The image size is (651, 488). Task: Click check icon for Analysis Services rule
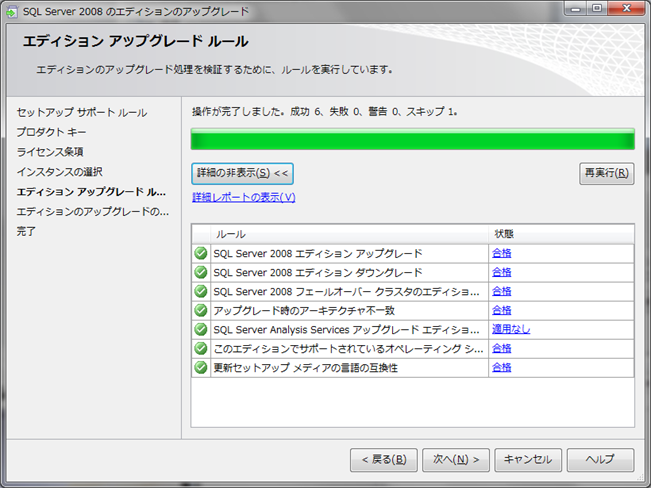click(201, 329)
